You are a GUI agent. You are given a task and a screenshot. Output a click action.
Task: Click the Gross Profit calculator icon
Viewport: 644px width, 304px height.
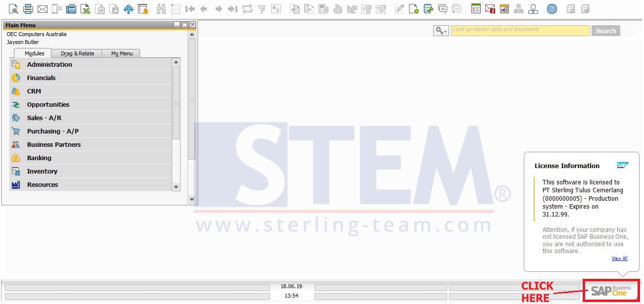(x=323, y=9)
